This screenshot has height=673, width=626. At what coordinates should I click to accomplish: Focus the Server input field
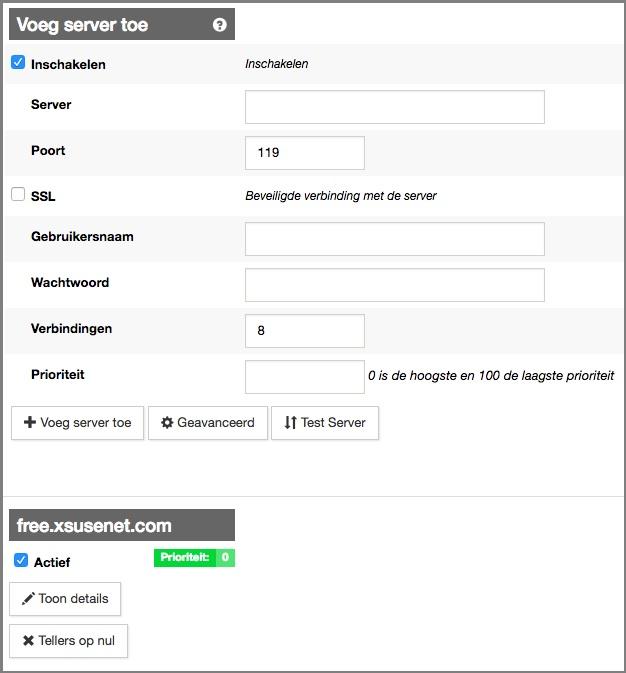click(x=394, y=107)
